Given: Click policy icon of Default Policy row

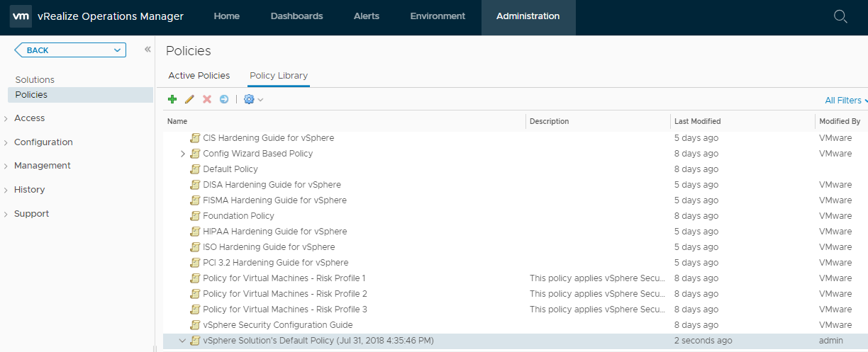Looking at the screenshot, I should 195,169.
